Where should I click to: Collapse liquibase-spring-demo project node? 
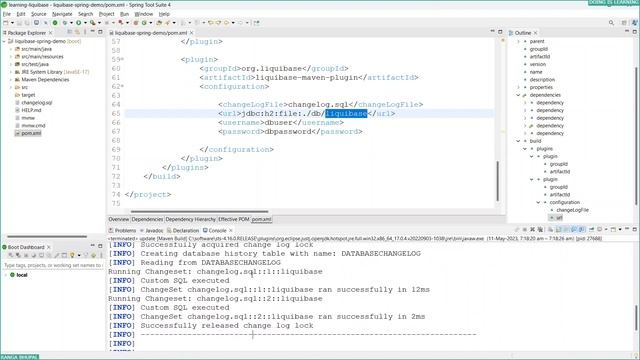tap(4, 41)
